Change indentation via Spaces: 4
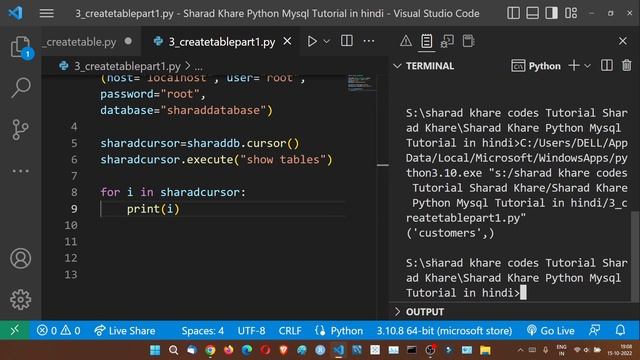 [202, 330]
